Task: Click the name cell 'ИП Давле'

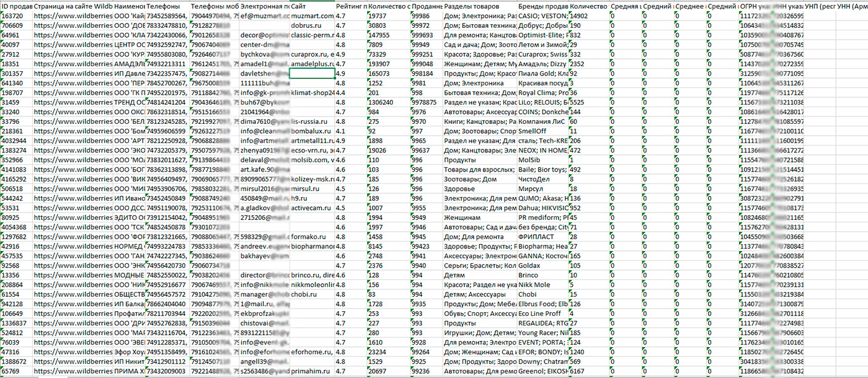Action: tap(129, 73)
